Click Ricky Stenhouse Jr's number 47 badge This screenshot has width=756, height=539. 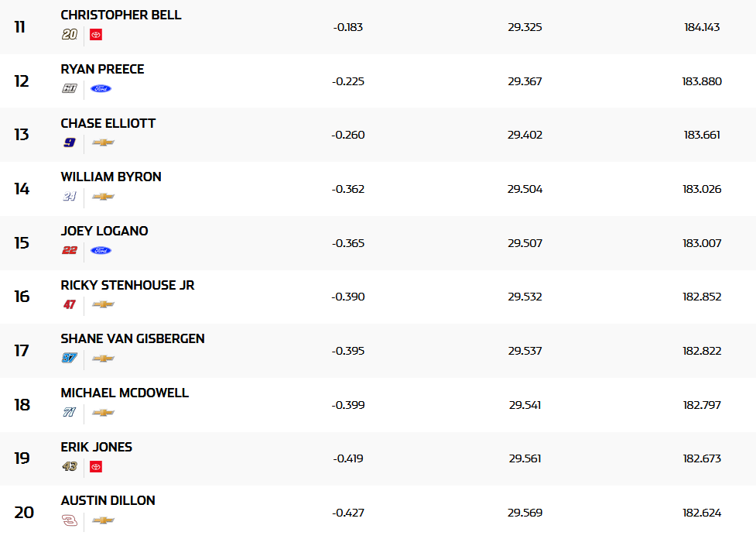tap(70, 305)
